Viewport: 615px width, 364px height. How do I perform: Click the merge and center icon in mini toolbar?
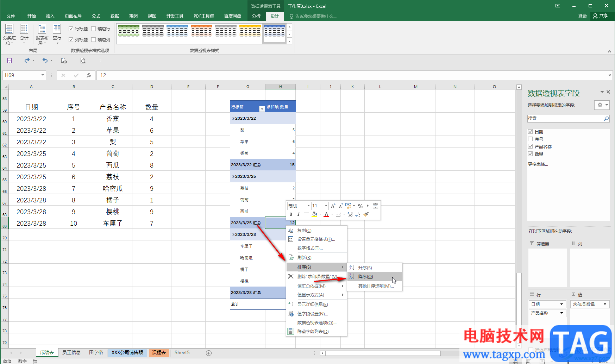point(376,206)
